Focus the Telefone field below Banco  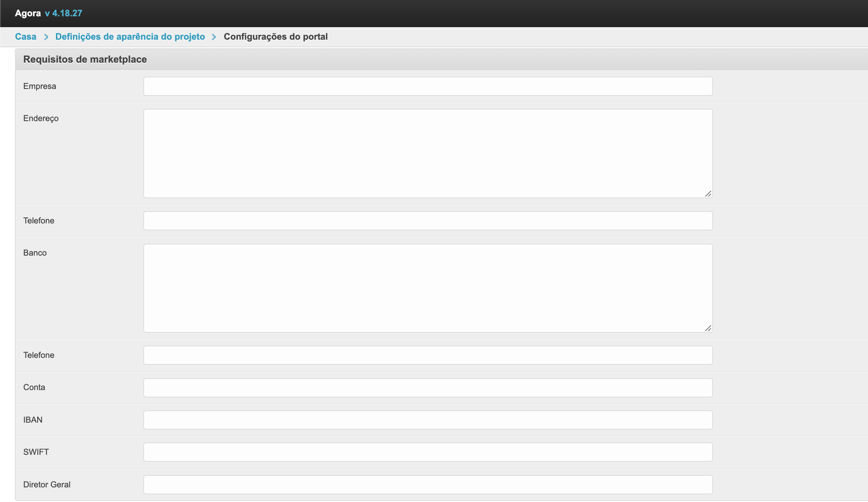tap(428, 355)
